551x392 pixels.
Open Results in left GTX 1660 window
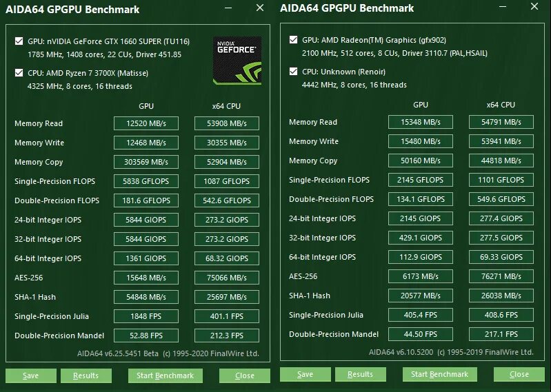pos(86,375)
